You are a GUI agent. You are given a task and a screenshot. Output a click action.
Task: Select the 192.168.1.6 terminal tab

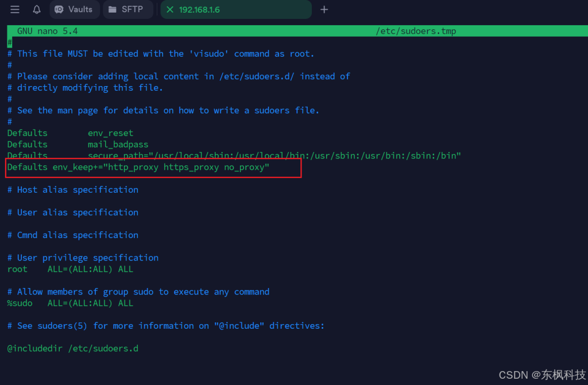pos(236,9)
